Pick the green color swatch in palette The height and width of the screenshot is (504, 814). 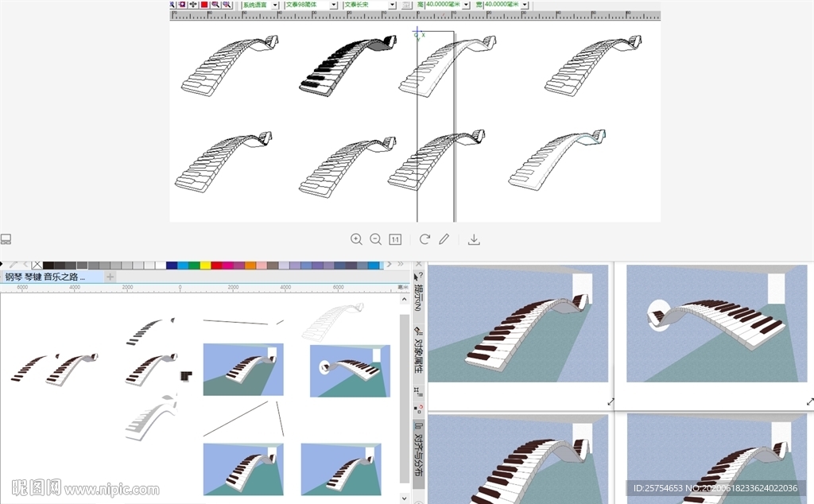194,266
